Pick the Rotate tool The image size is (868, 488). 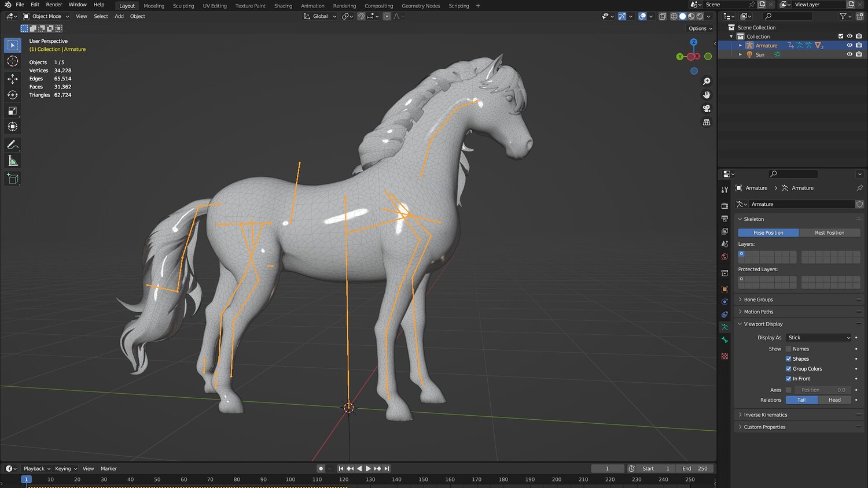coord(12,95)
